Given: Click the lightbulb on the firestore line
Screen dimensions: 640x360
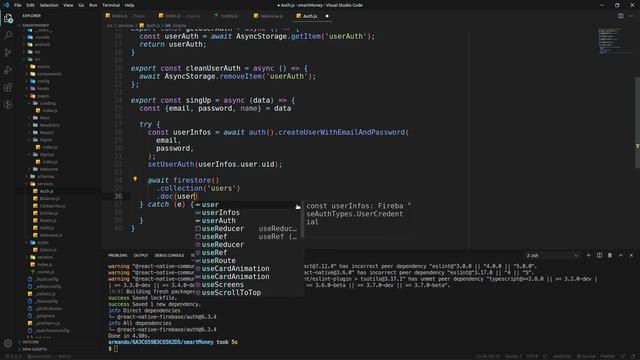Looking at the screenshot, I should click(135, 179).
